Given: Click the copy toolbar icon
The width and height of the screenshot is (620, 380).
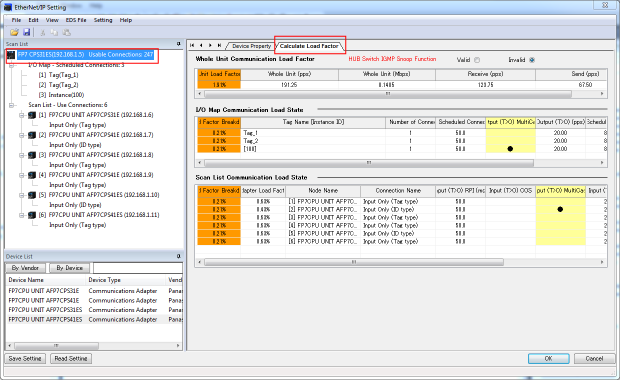Looking at the screenshot, I should tap(54, 32).
